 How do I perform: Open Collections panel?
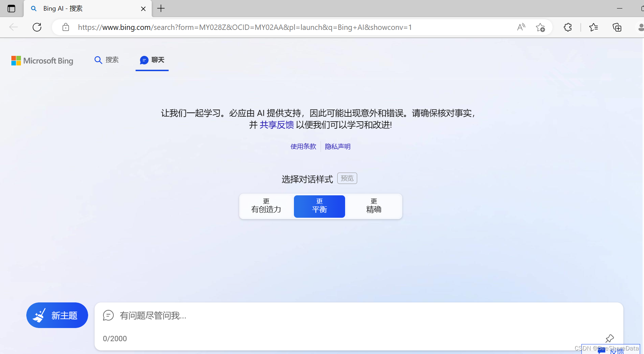point(617,27)
